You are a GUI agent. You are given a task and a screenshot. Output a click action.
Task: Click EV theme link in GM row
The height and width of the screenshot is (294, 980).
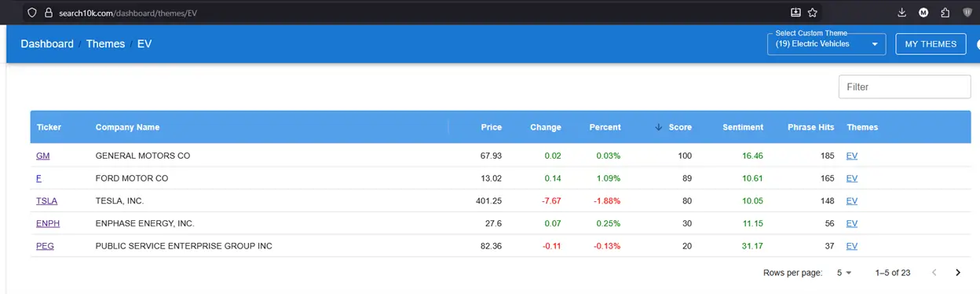pos(852,156)
